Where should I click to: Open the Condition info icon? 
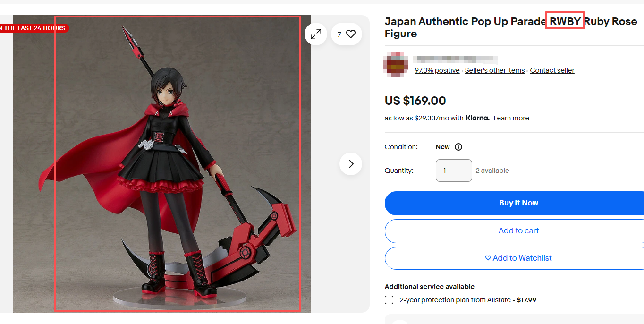pyautogui.click(x=458, y=147)
